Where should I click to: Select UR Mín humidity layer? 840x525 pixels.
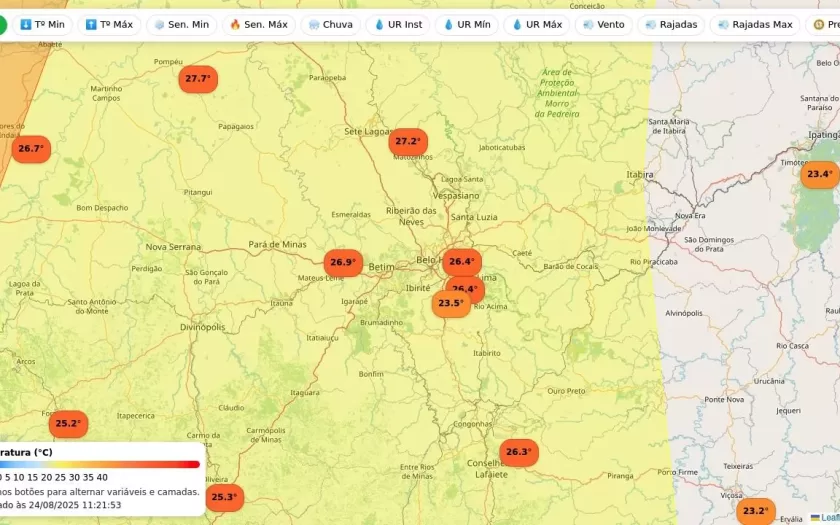point(466,24)
